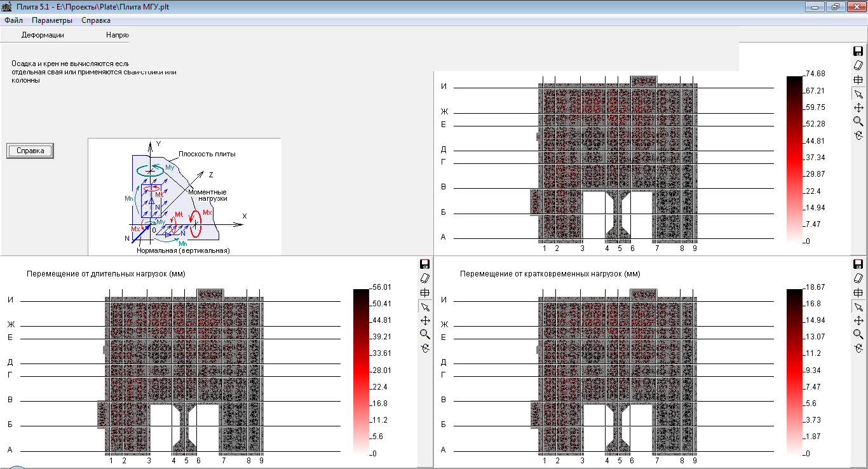Toggle grid icon in short-term loads plot

click(x=858, y=292)
